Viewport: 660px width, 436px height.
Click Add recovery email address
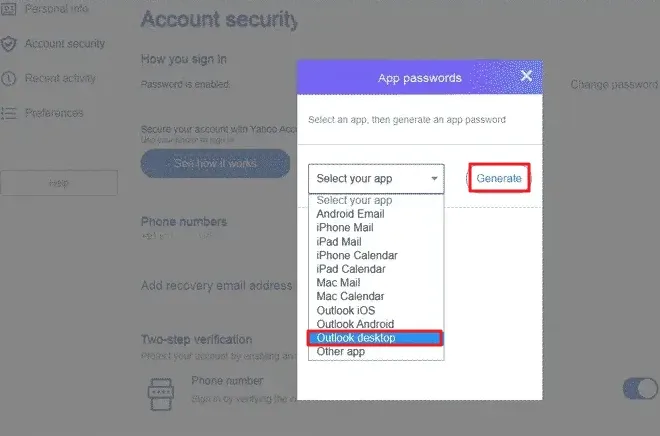pos(216,286)
